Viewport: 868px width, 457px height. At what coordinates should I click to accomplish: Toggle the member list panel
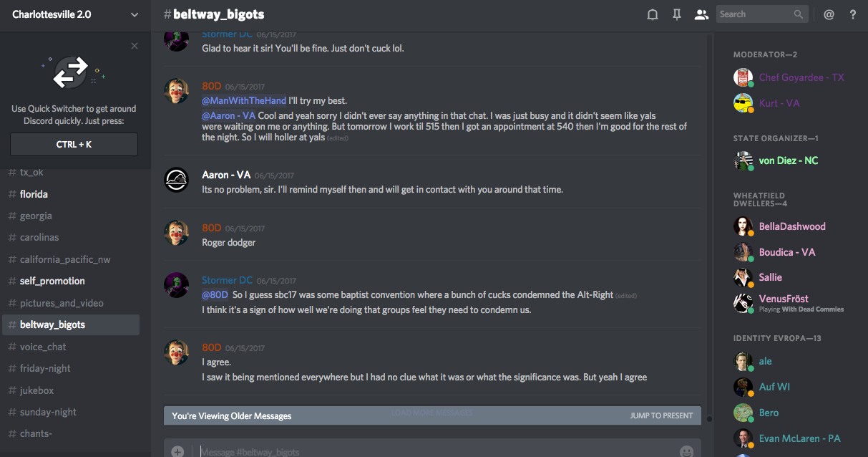(x=701, y=14)
